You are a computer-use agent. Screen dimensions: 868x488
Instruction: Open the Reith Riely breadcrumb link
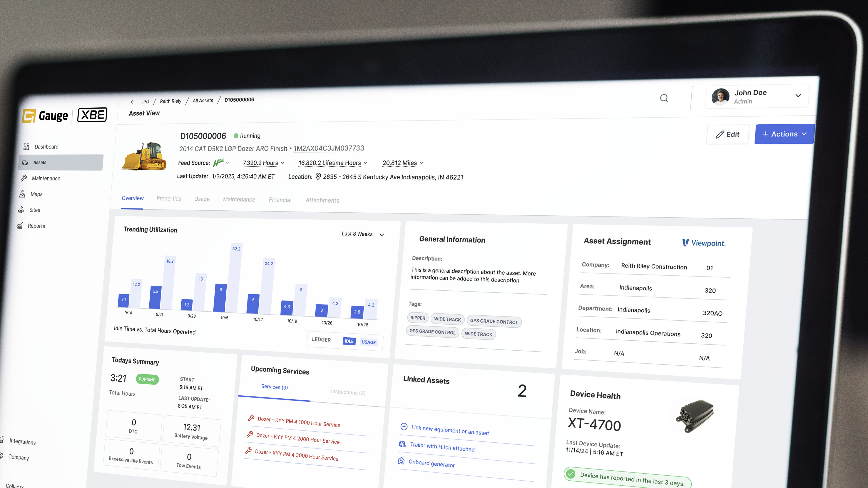[x=171, y=101]
